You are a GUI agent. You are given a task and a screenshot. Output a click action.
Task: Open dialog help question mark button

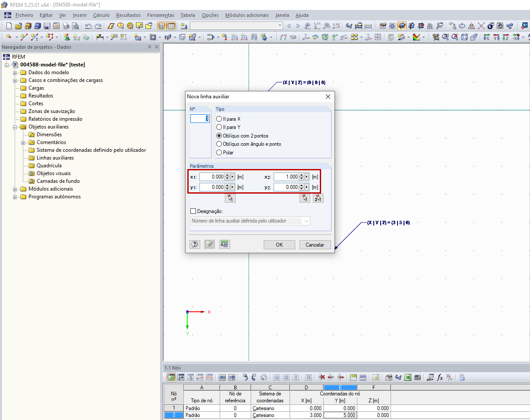pos(195,244)
